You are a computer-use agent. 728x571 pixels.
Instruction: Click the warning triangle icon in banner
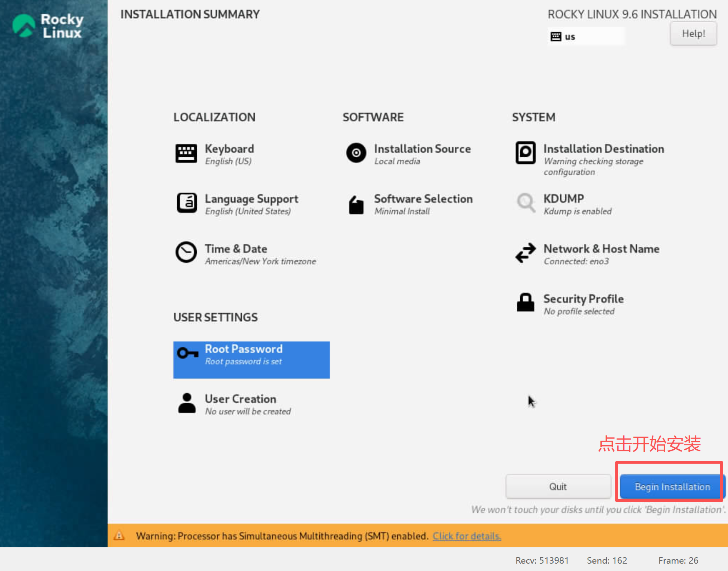119,535
